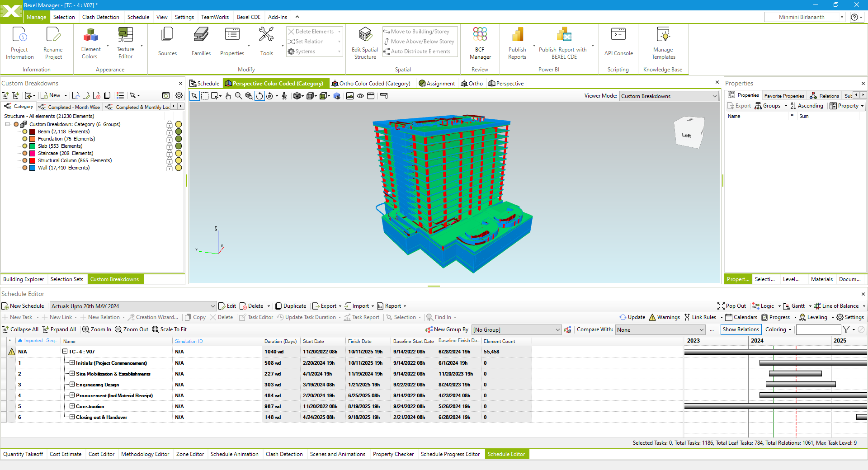
Task: Click the Left face of view cube
Action: 686,135
